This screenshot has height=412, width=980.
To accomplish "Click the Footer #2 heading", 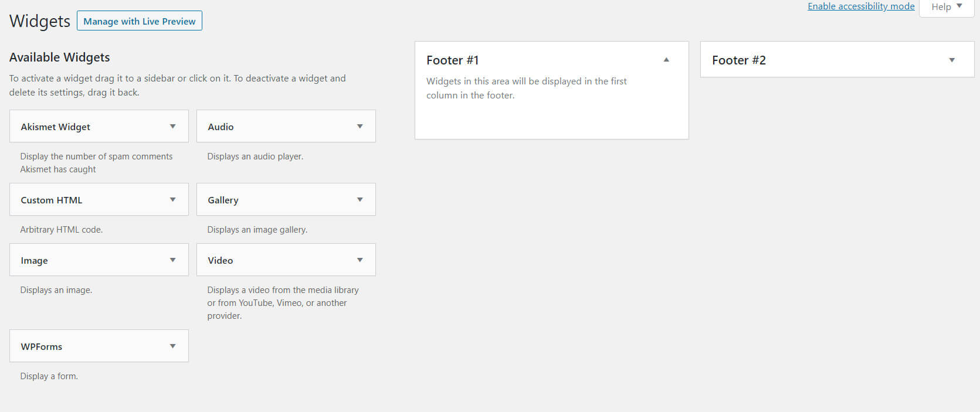I will pos(739,60).
